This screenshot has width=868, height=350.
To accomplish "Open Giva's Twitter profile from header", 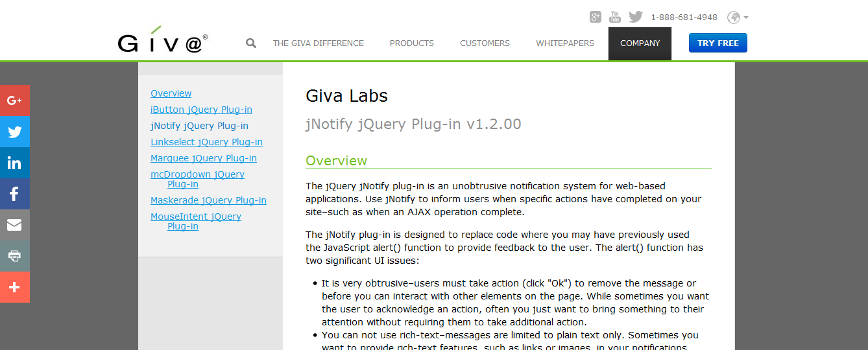I will (x=635, y=17).
